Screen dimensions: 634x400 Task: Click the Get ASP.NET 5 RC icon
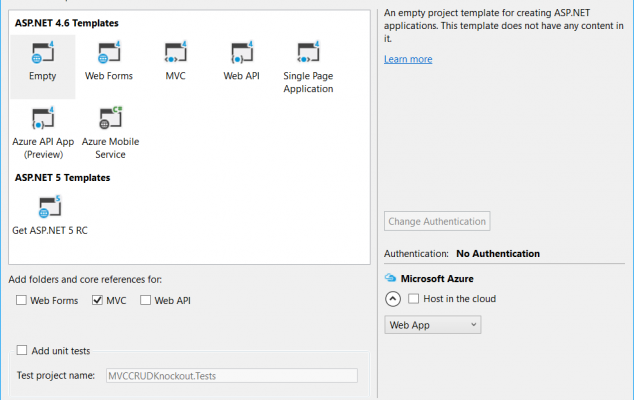(x=50, y=207)
